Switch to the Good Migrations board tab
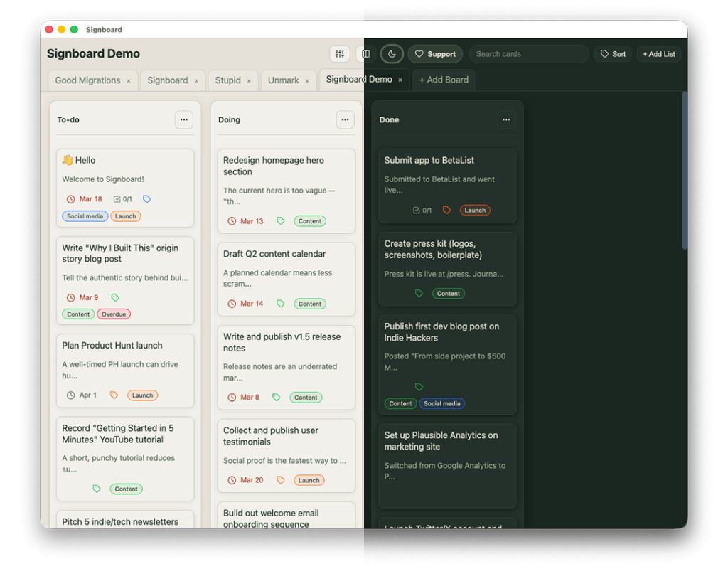This screenshot has height=569, width=728. tap(87, 80)
